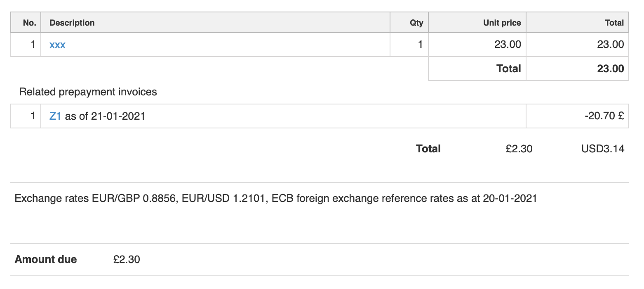Screen dimensions: 644x289
Task: Click the bold Total label under item table
Action: point(509,69)
